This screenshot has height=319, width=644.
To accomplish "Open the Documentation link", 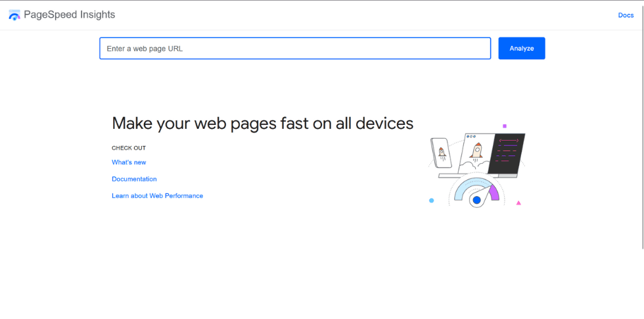I will 134,179.
